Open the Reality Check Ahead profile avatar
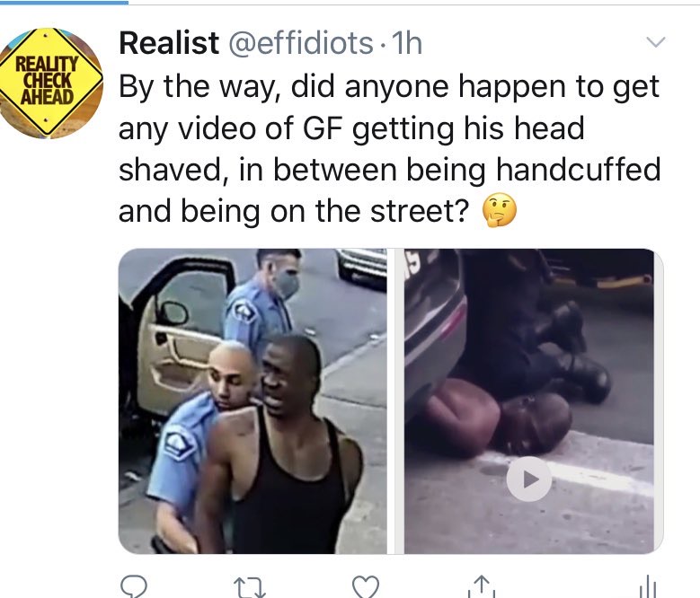Screen dimensions: 700x598 pos(49,83)
